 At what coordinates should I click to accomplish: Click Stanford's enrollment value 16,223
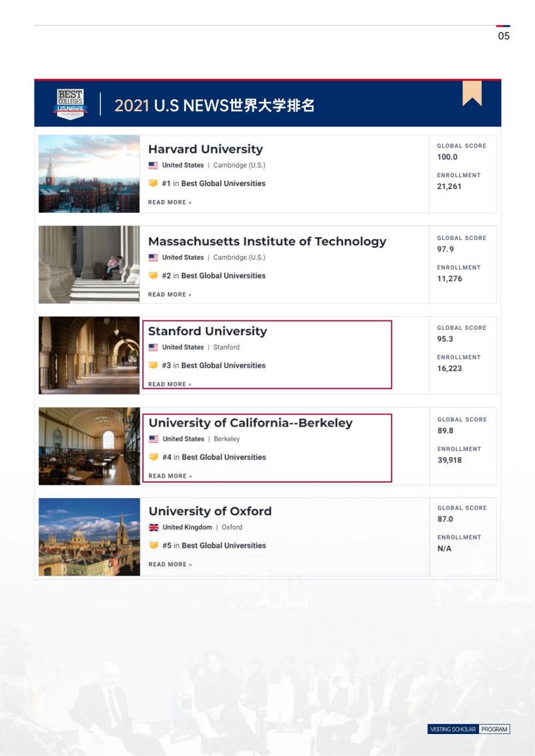tap(449, 368)
